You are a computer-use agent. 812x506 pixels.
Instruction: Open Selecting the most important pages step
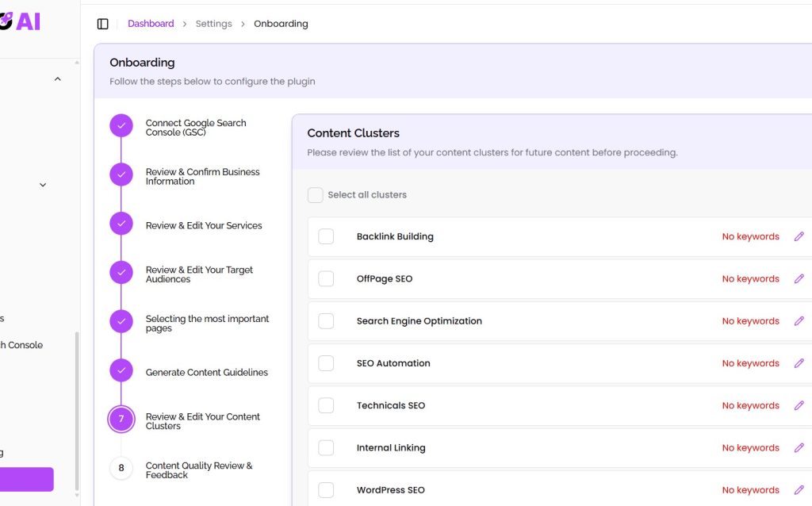(207, 323)
